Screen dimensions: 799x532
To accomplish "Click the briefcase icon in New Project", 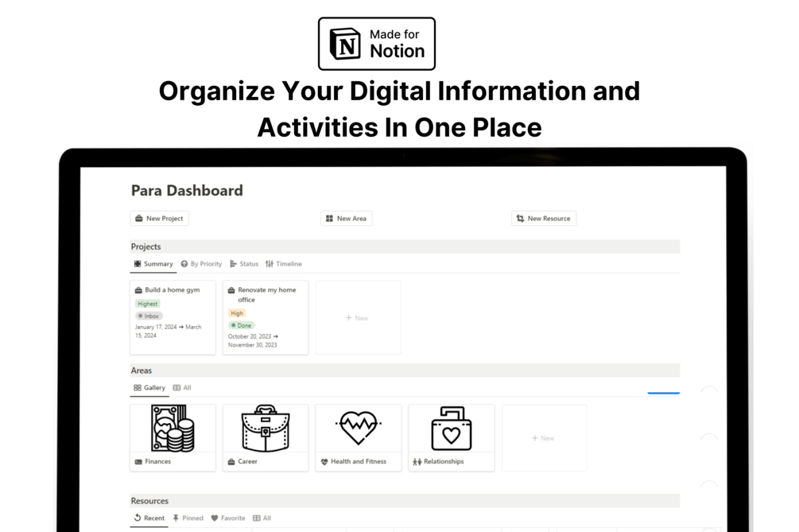I will [139, 218].
